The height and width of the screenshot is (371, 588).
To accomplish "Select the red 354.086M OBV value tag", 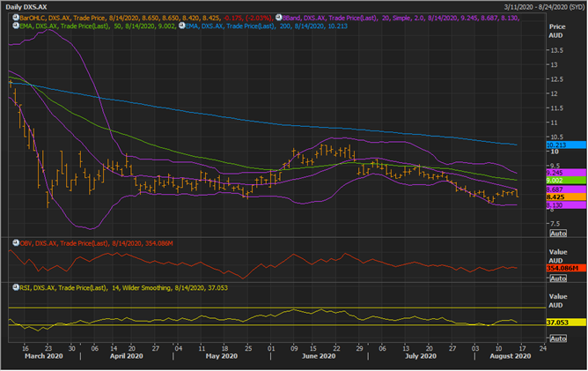I will click(566, 268).
